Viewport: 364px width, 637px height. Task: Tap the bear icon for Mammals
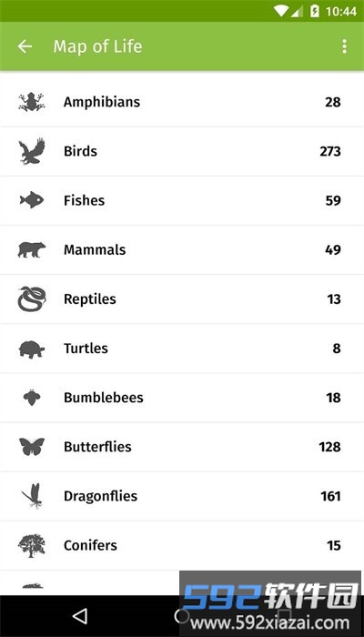pyautogui.click(x=32, y=249)
